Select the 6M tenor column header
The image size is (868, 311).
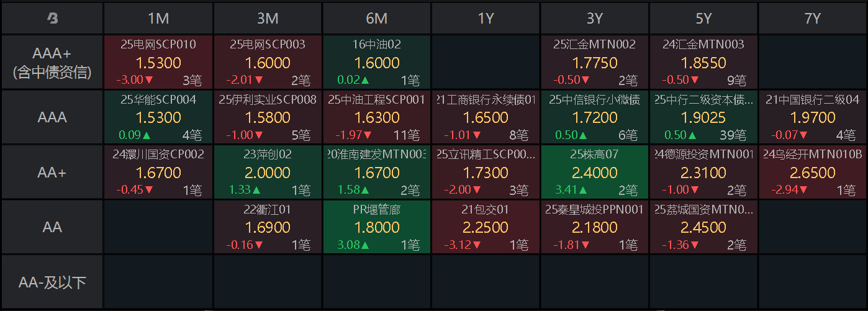tap(377, 19)
